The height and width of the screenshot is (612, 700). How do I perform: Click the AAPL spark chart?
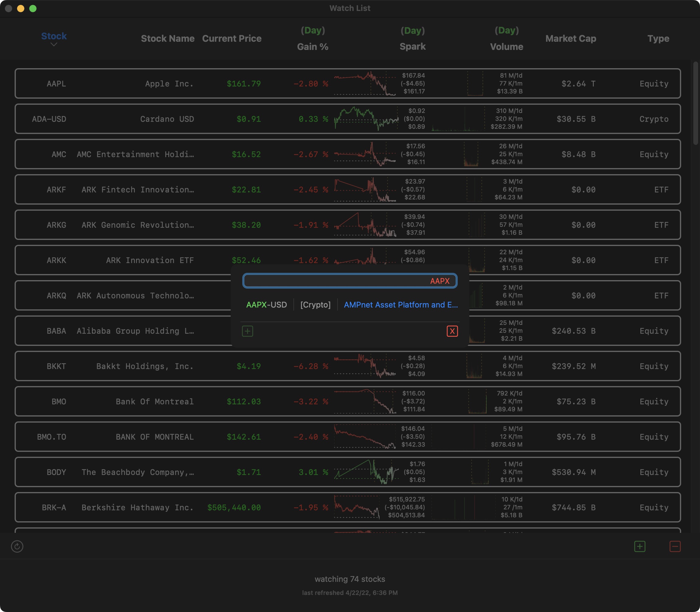(x=365, y=83)
